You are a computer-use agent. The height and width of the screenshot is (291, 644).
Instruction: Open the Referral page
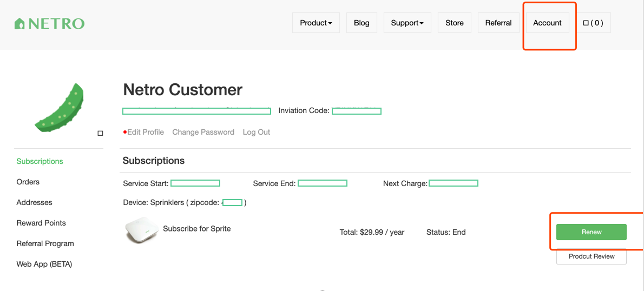pos(498,23)
